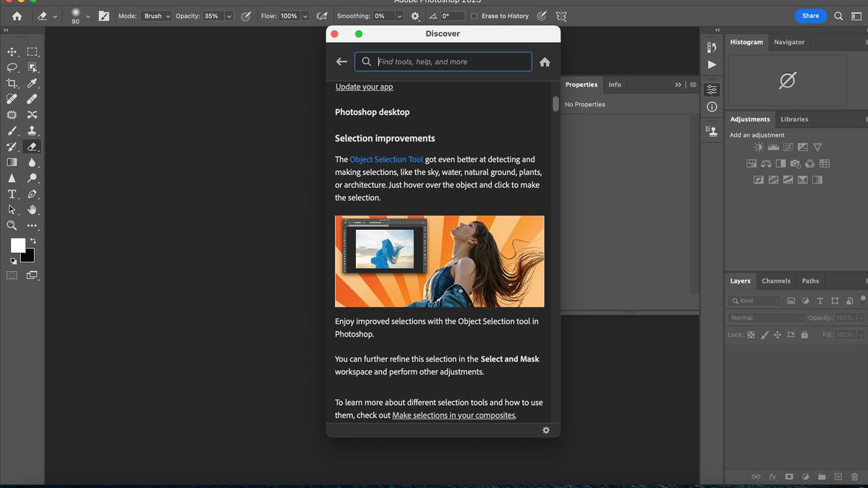Select the Clone Stamp tool
The width and height of the screenshot is (868, 488).
pyautogui.click(x=33, y=131)
